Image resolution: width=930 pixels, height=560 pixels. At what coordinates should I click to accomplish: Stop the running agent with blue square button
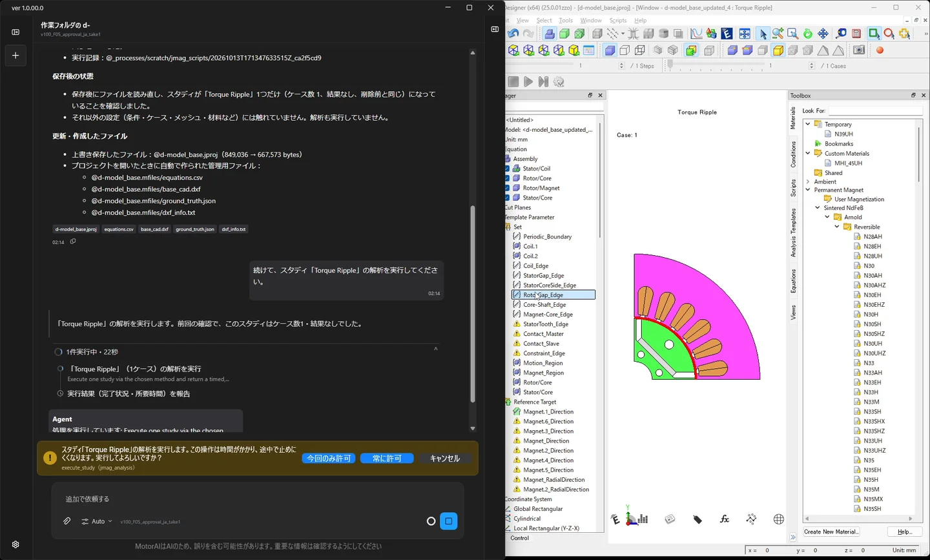tap(449, 521)
